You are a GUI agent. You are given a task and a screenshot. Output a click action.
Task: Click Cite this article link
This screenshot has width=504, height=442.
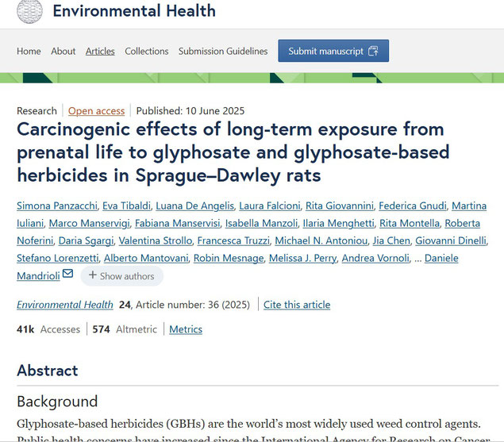(297, 305)
